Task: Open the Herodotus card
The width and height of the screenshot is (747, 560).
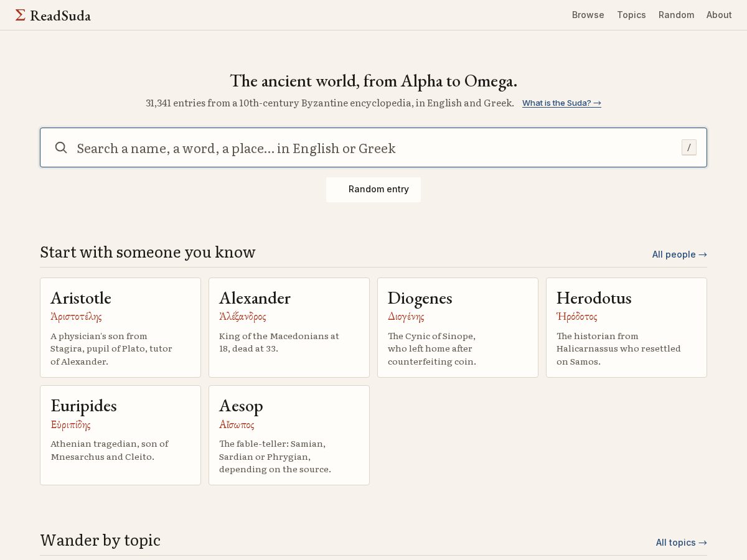Action: point(626,327)
